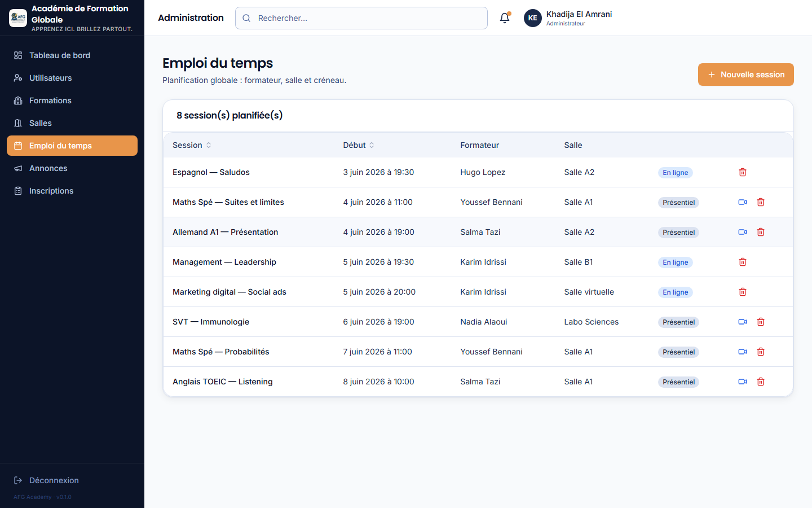
Task: Delete the Marketing digital — Social ads session
Action: point(743,292)
